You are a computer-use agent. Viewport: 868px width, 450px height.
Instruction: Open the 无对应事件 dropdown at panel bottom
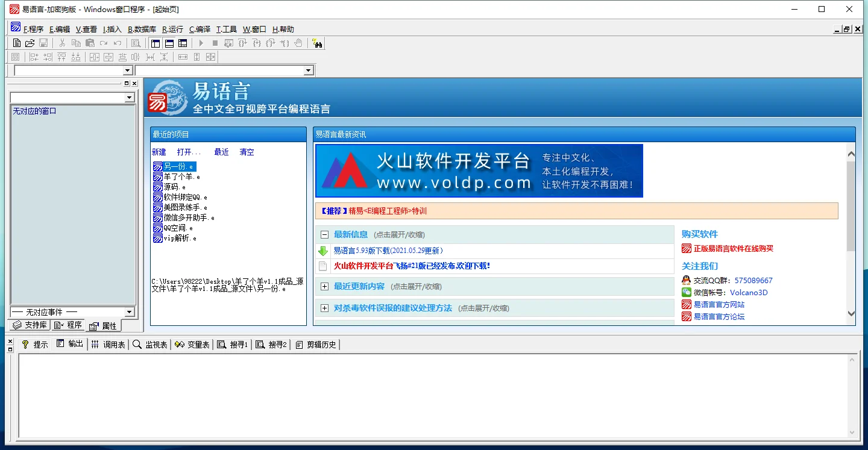click(130, 311)
